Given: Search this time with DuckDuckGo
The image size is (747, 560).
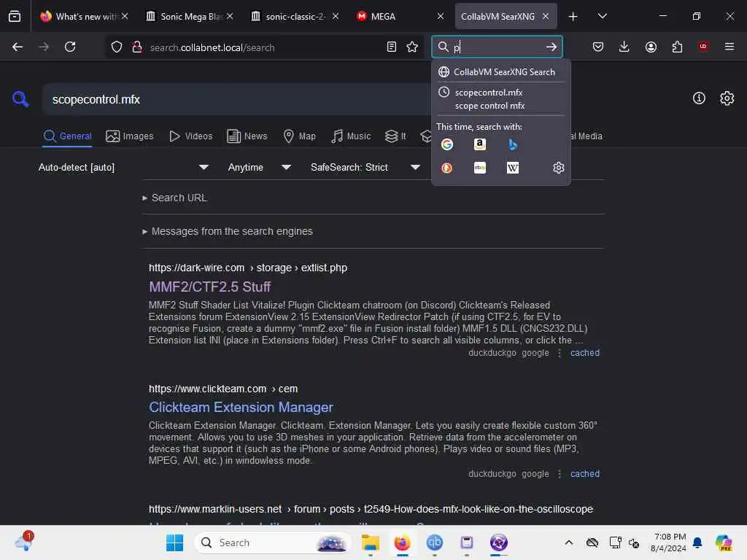Looking at the screenshot, I should [x=447, y=168].
